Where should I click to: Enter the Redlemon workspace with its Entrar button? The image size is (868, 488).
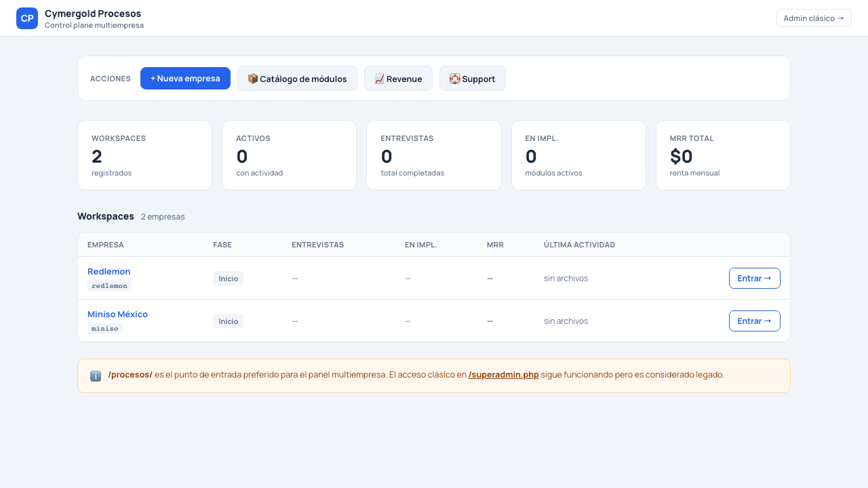[x=754, y=278]
